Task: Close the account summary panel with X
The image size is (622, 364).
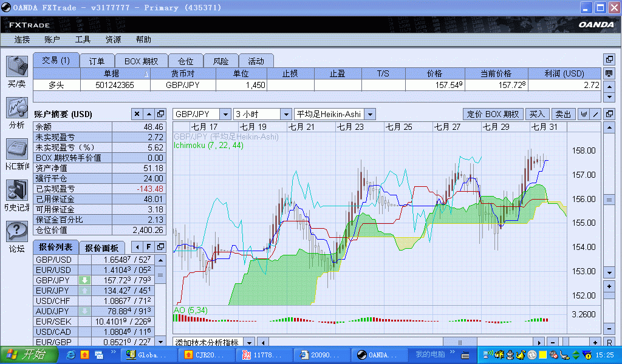Action: coord(137,114)
